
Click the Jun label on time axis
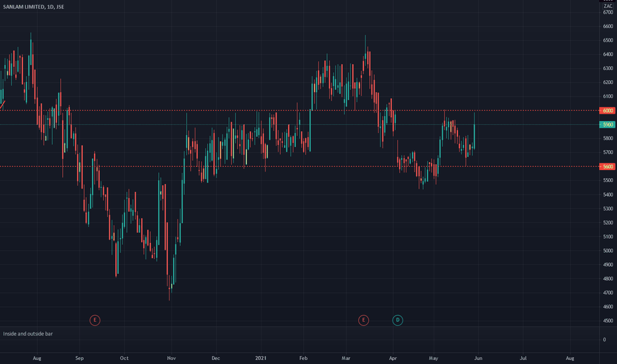pos(478,358)
